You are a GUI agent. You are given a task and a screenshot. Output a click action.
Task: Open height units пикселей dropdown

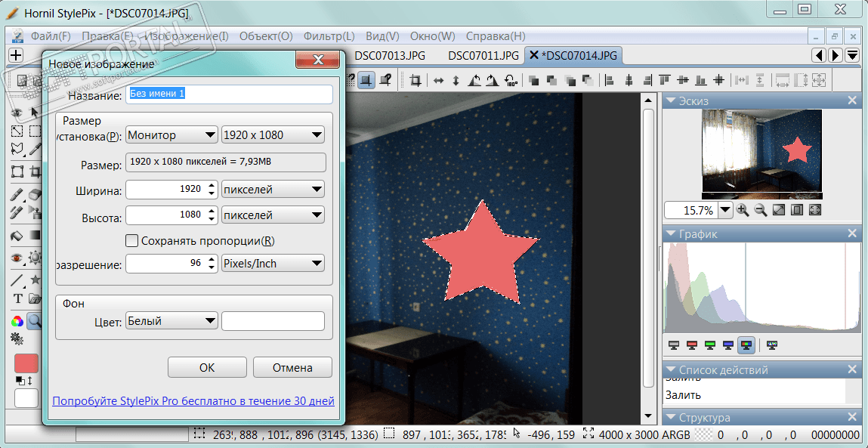(273, 215)
